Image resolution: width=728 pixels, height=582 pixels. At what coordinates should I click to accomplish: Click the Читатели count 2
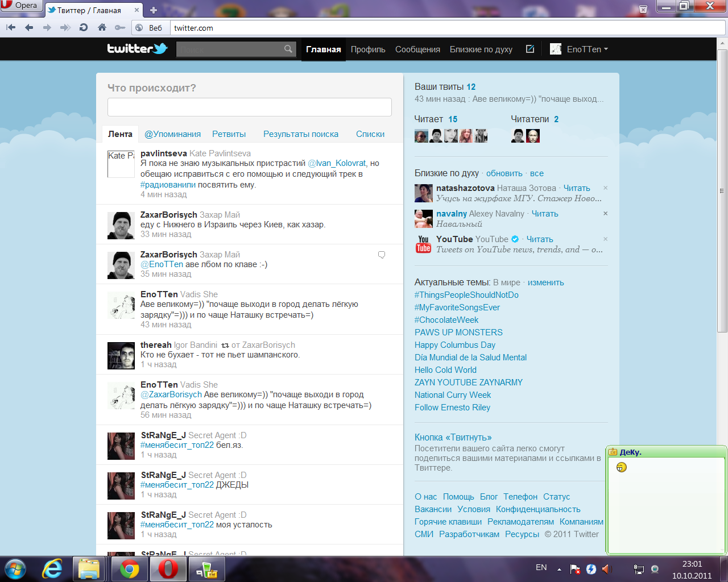556,119
